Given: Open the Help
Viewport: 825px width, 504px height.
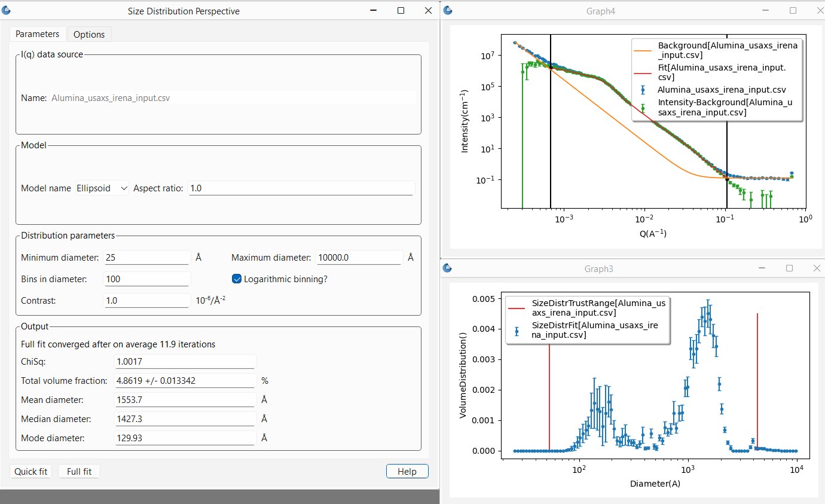Looking at the screenshot, I should pyautogui.click(x=407, y=471).
